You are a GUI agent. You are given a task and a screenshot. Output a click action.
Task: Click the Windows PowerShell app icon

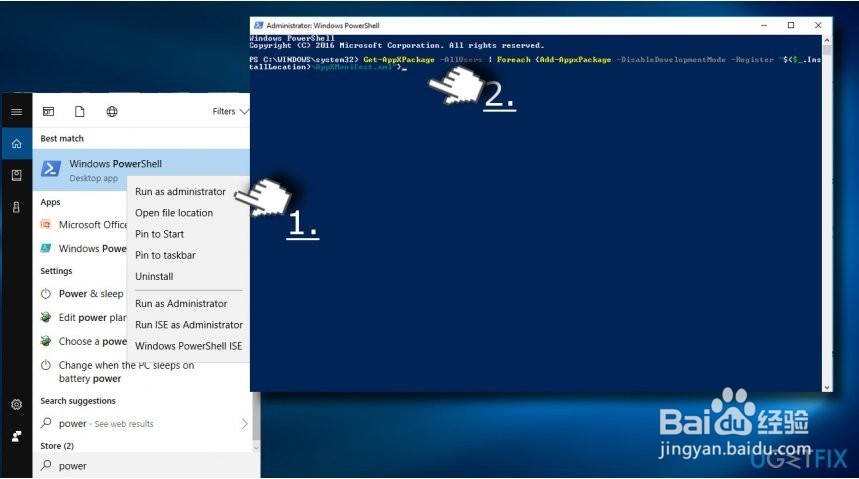(x=50, y=169)
